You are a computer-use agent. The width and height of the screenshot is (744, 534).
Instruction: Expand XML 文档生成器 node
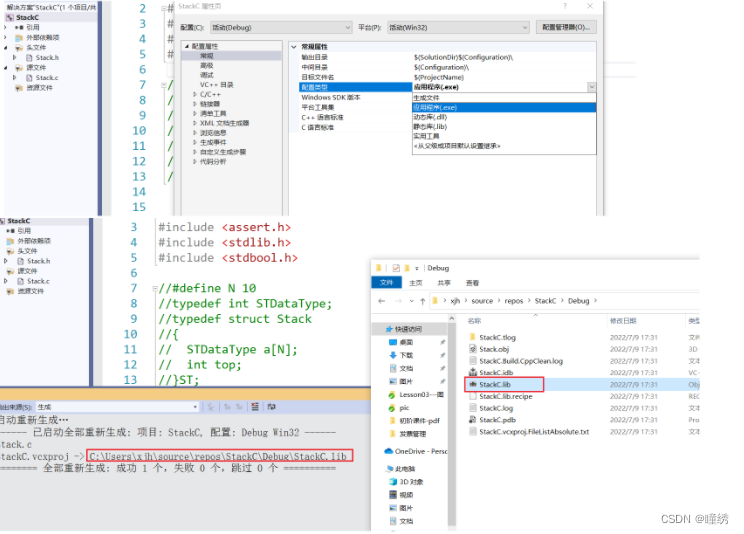195,123
